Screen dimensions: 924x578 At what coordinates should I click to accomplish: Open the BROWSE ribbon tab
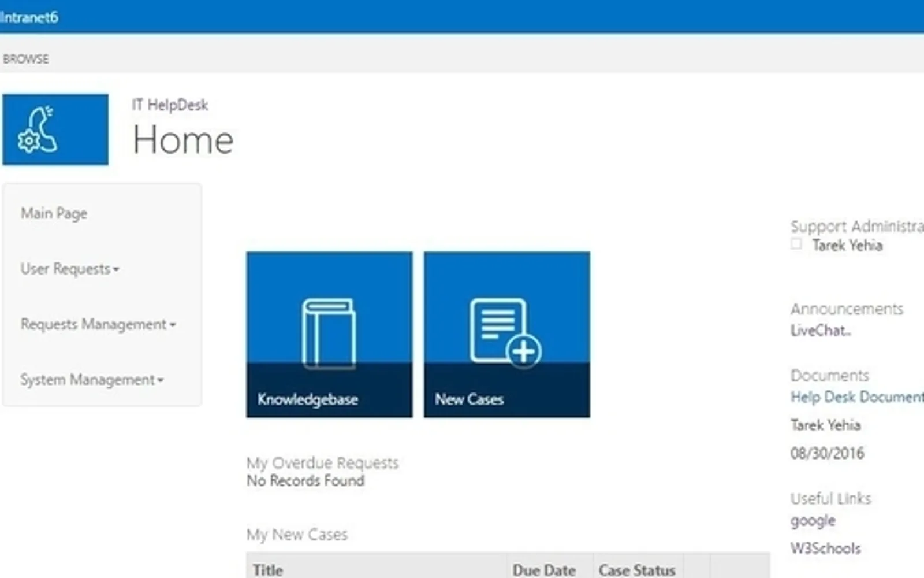(x=26, y=59)
